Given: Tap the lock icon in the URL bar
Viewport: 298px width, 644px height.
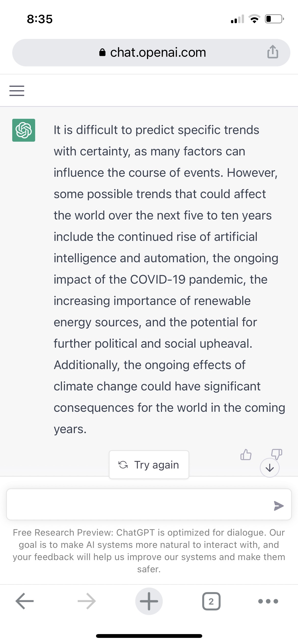Looking at the screenshot, I should [102, 52].
